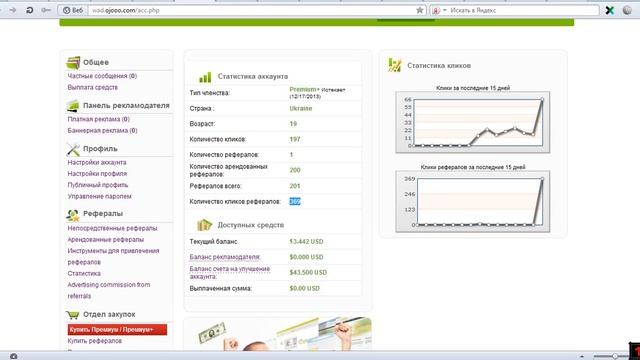This screenshot has height=360, width=640.
Task: Click the Выплаченная сумма label
Action: click(x=220, y=289)
